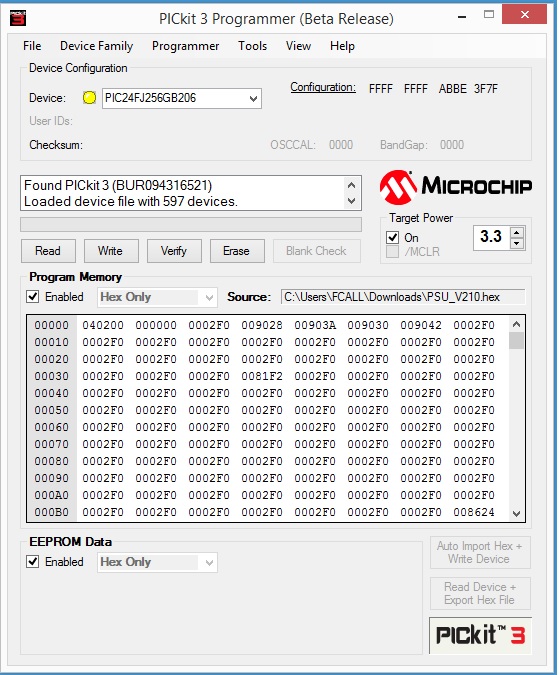Screen dimensions: 560x675
Task: Click the Configuration link
Action: pyautogui.click(x=323, y=87)
